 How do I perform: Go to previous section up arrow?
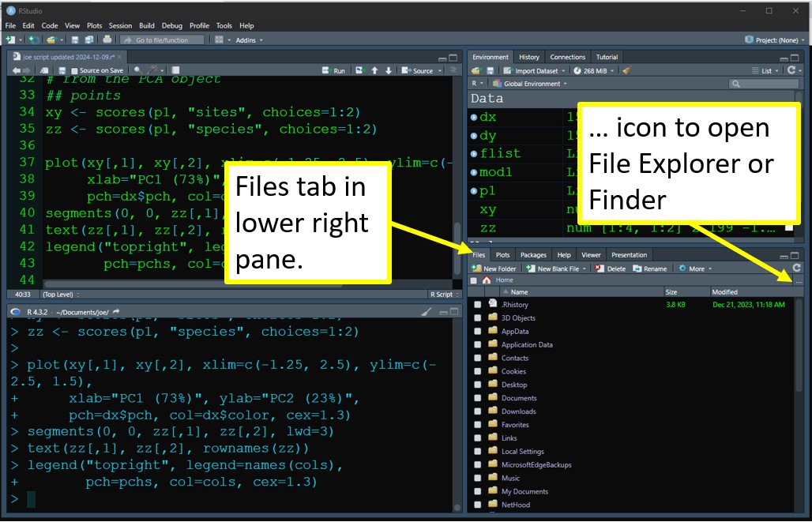click(x=374, y=70)
